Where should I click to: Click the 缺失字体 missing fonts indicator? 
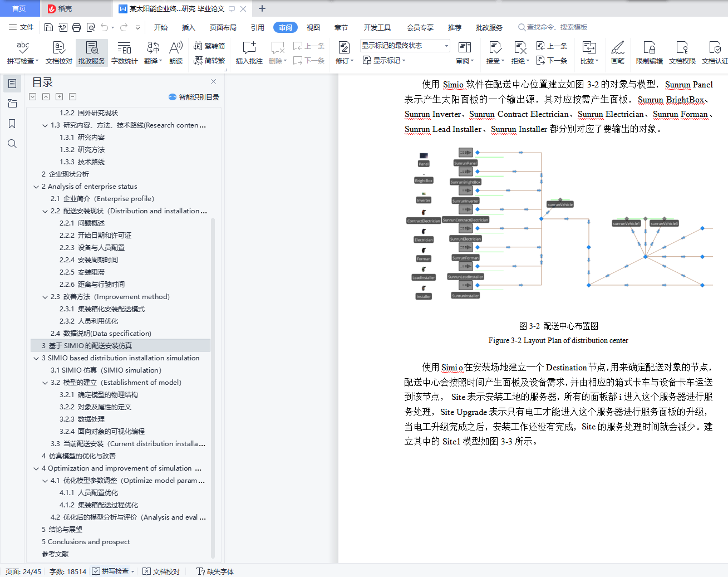pos(215,571)
